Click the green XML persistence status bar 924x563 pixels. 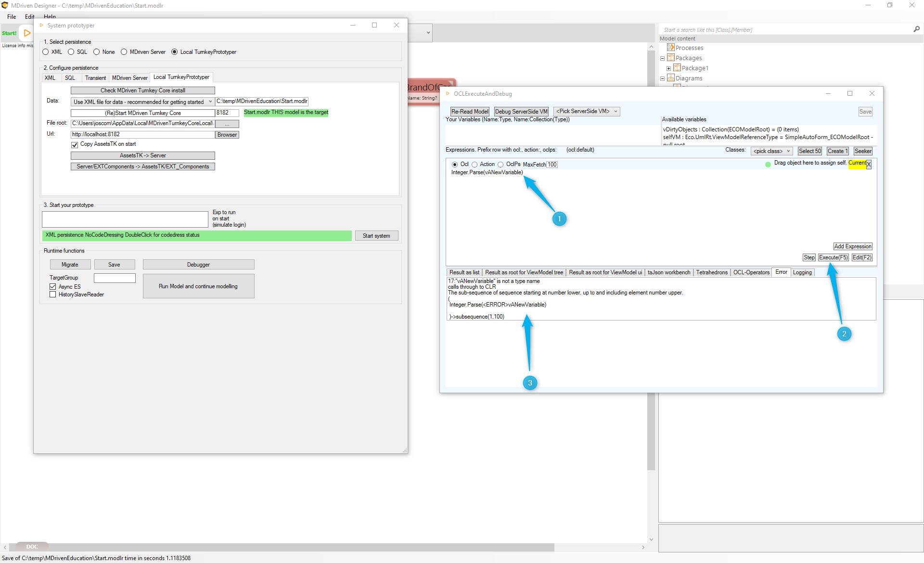(197, 235)
